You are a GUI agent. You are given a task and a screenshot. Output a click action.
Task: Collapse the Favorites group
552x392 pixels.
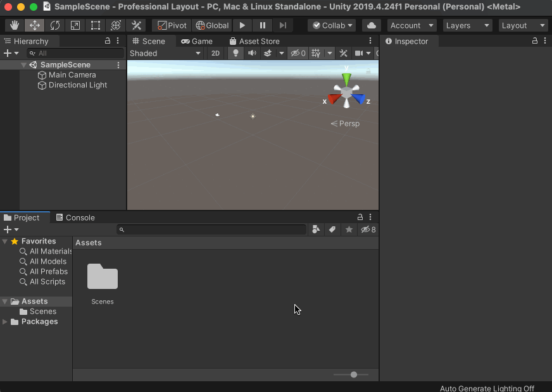tap(5, 242)
